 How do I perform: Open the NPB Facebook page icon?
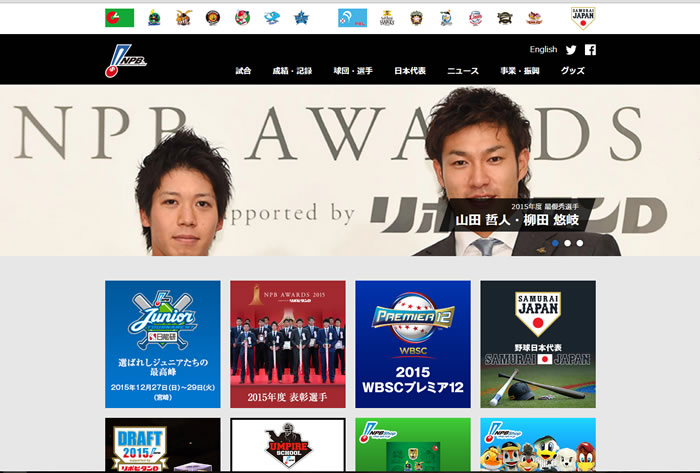coord(590,50)
